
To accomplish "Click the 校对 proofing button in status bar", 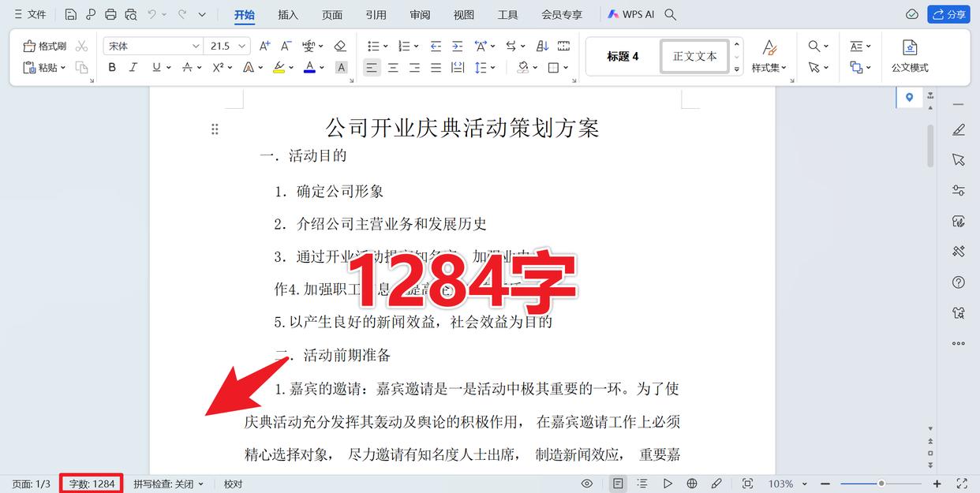I will (232, 483).
